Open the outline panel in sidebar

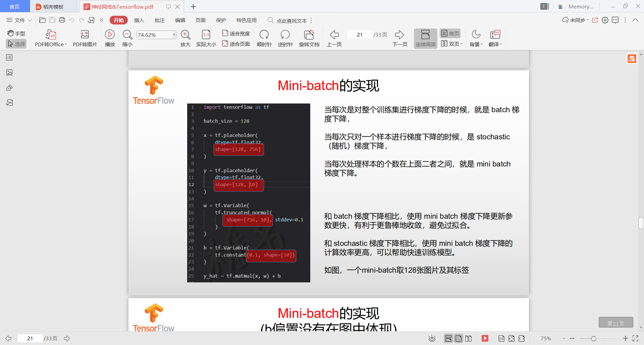9,58
